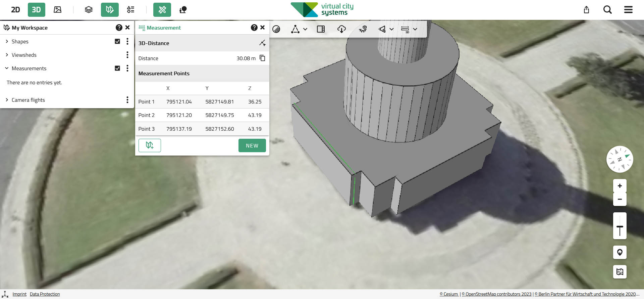The height and width of the screenshot is (299, 644).
Task: Click the Measurement window title
Action: pos(164,28)
